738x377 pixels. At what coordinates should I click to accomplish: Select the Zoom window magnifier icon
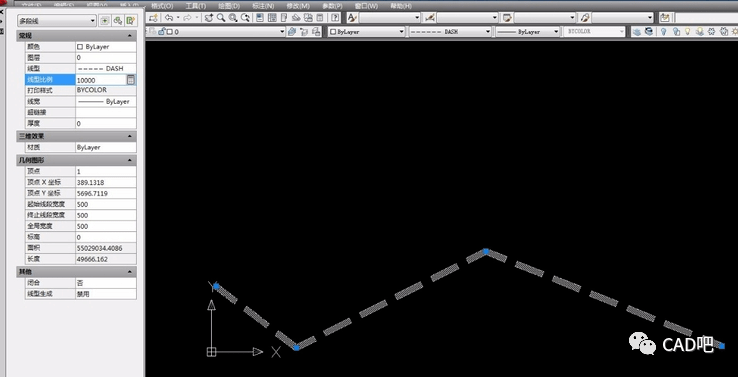coord(233,18)
